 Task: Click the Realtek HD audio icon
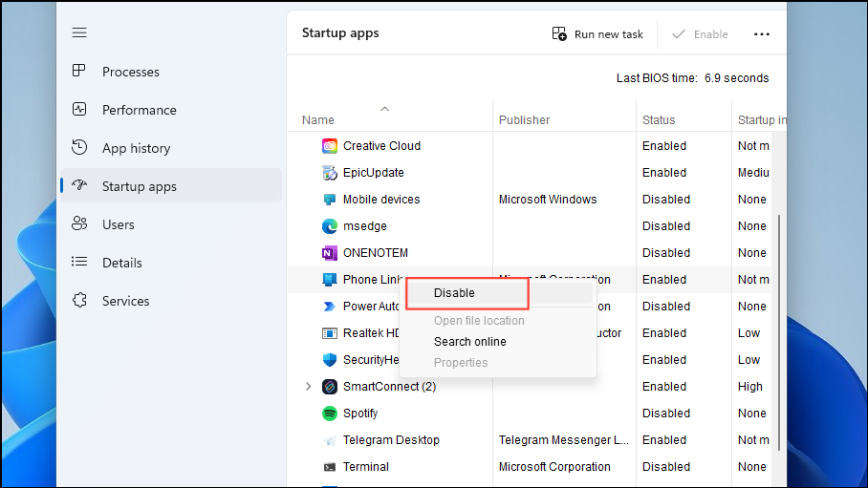point(330,333)
